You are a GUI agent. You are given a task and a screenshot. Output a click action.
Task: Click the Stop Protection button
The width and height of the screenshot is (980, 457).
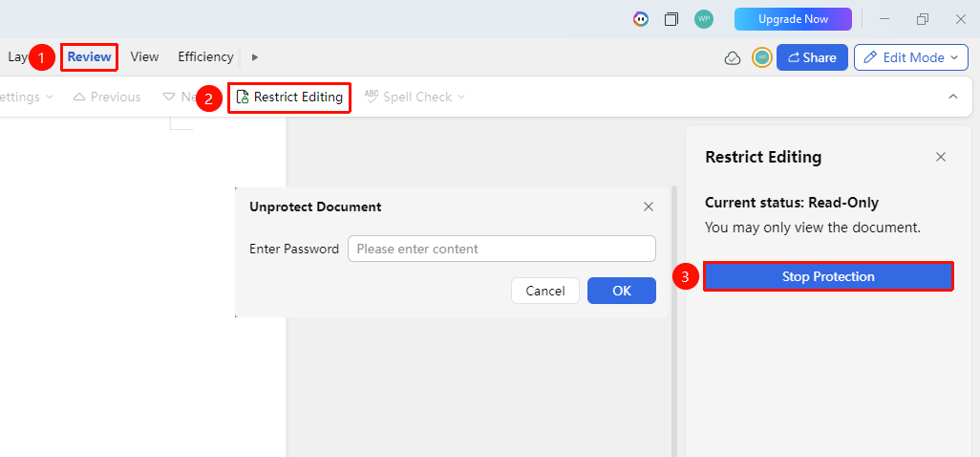click(828, 276)
